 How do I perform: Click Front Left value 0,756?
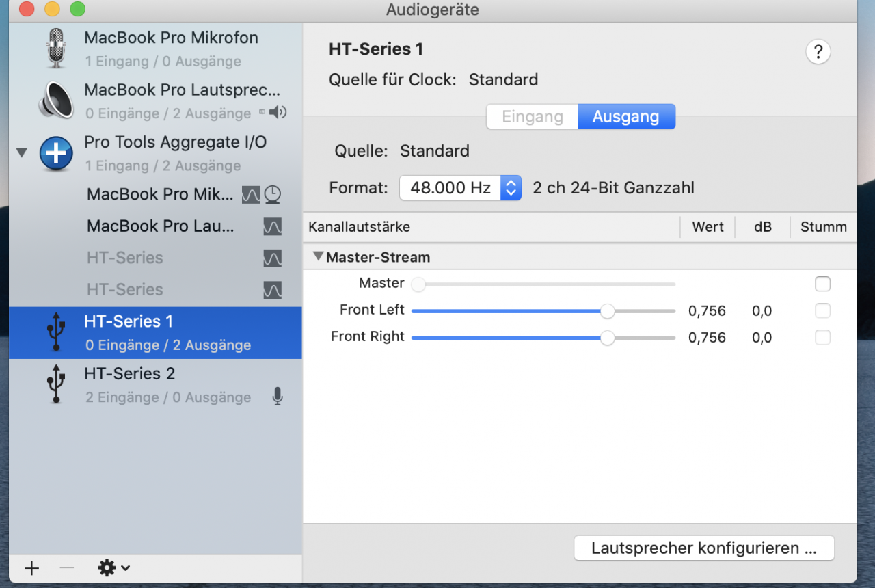point(707,311)
